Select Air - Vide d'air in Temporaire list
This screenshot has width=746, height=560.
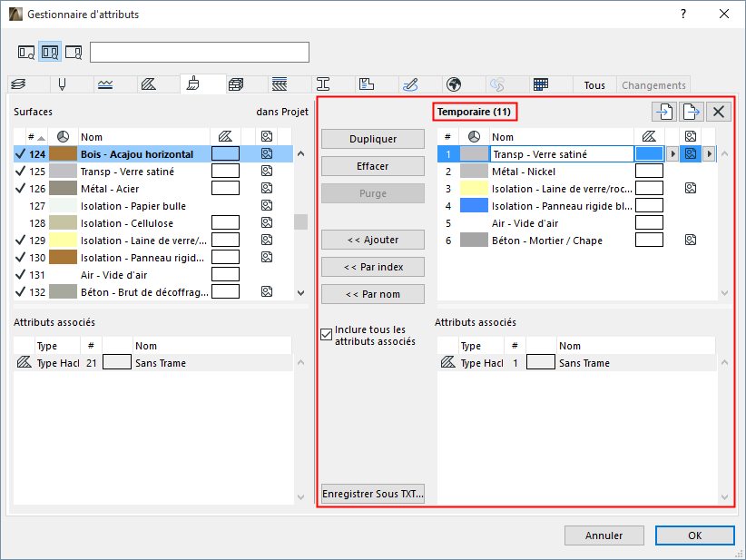coord(576,223)
